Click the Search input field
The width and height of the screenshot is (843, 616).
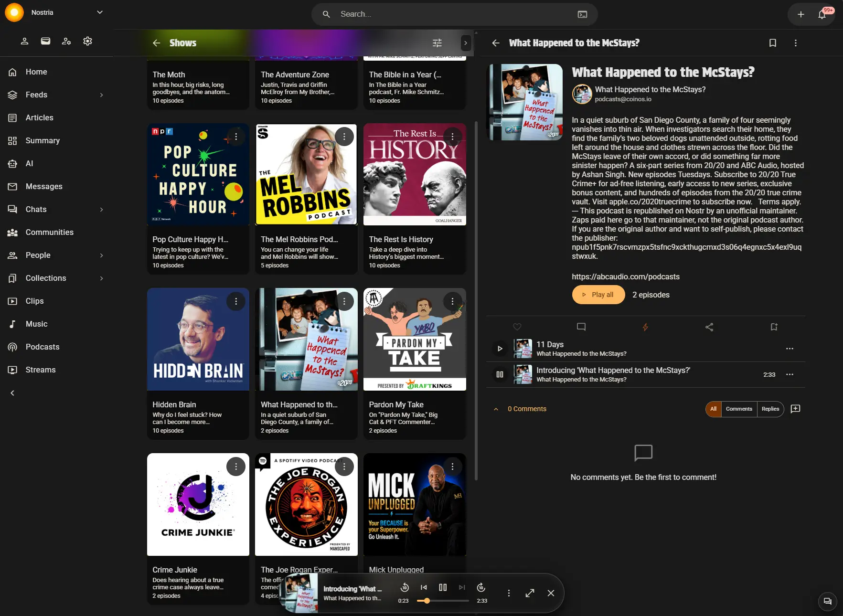pyautogui.click(x=454, y=14)
